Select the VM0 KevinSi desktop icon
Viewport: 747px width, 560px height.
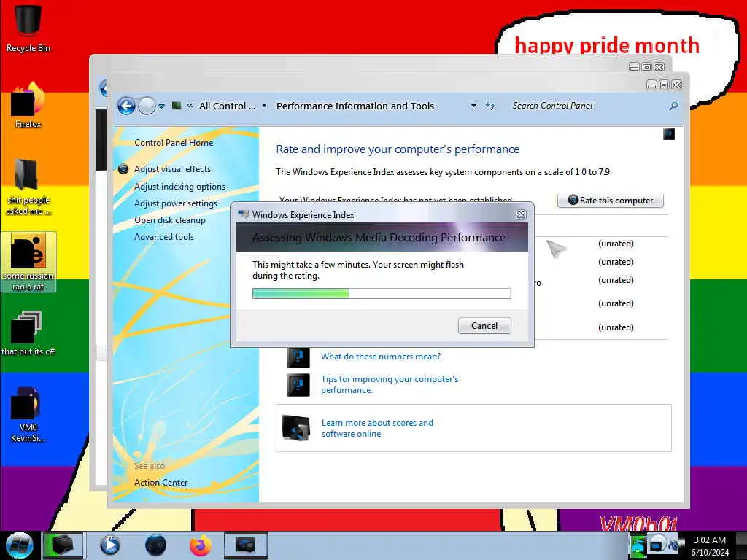coord(28,414)
